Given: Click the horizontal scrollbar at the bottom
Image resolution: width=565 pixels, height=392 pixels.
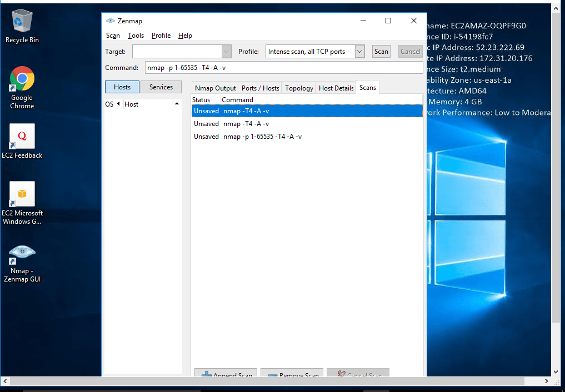Looking at the screenshot, I should pyautogui.click(x=278, y=381).
